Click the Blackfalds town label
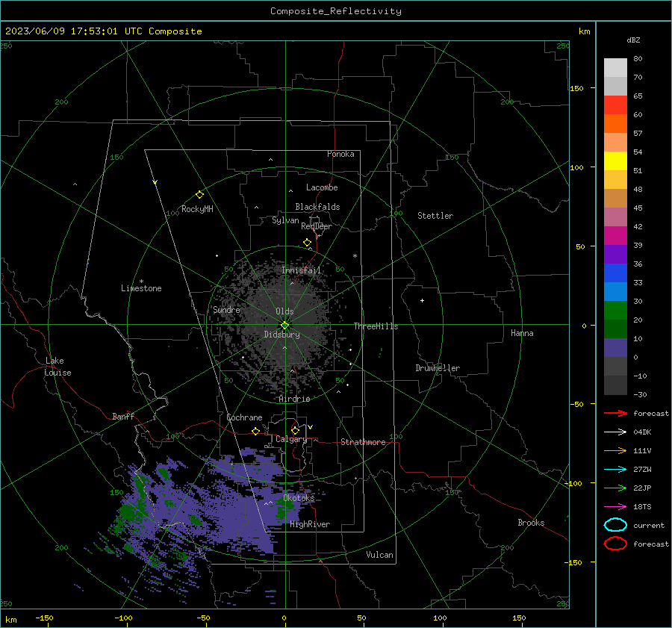 pos(317,207)
